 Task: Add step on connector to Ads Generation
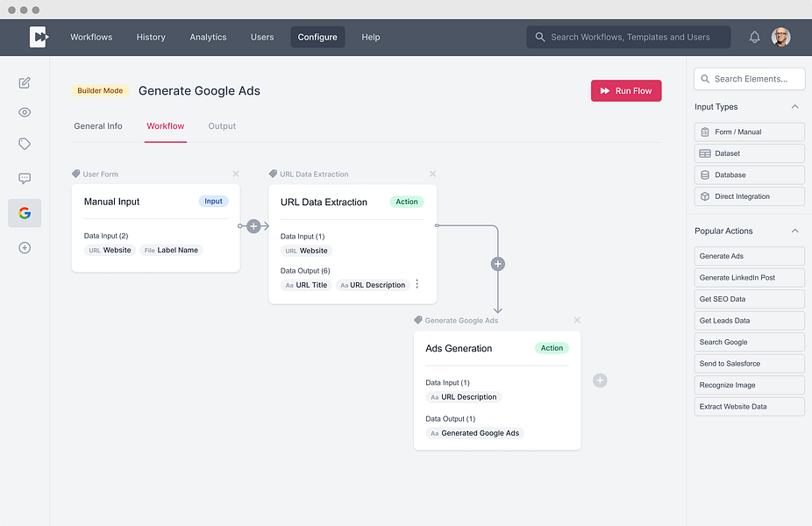[498, 264]
